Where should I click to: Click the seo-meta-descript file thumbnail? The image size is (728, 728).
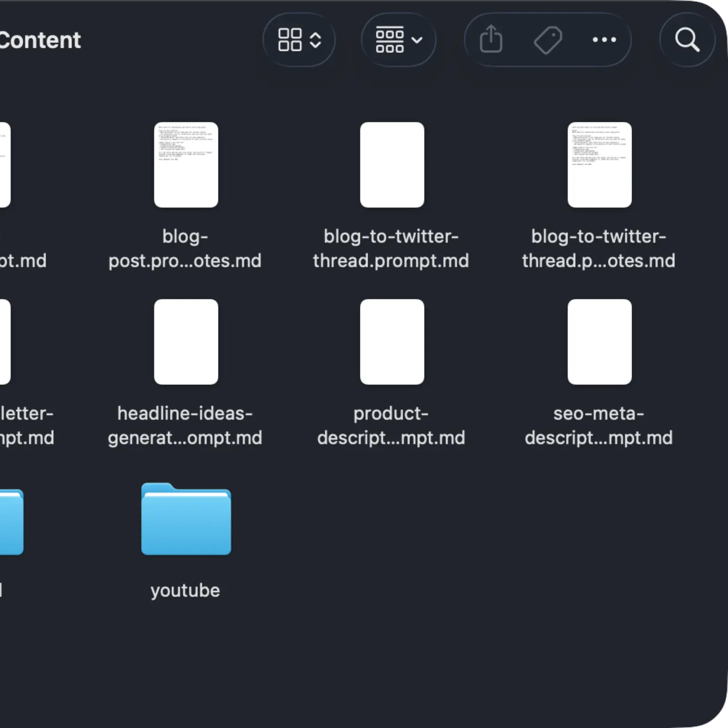(x=600, y=341)
